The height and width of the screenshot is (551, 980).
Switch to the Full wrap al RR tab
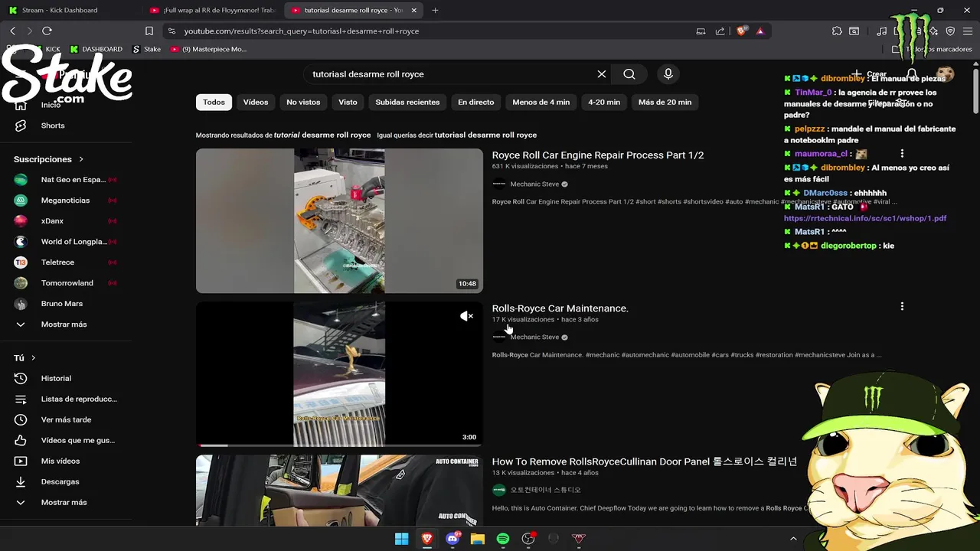pyautogui.click(x=212, y=10)
